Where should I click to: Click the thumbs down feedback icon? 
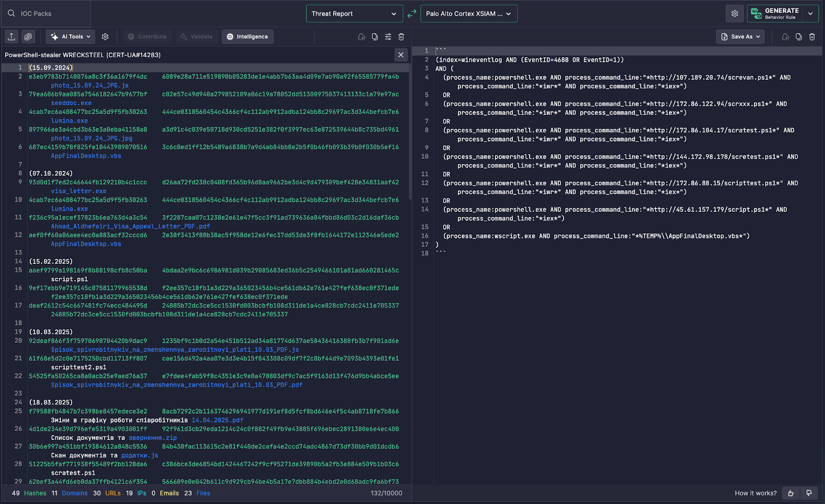click(809, 493)
